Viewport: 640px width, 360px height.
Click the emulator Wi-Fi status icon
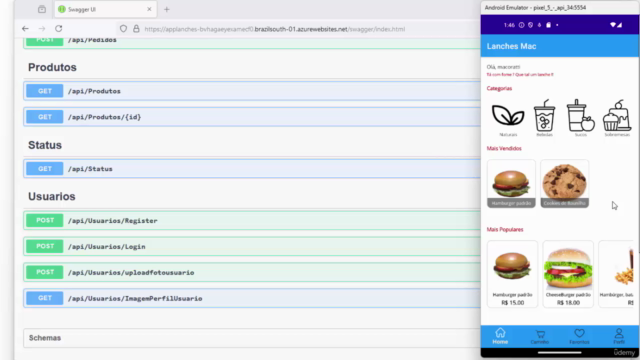coord(613,25)
